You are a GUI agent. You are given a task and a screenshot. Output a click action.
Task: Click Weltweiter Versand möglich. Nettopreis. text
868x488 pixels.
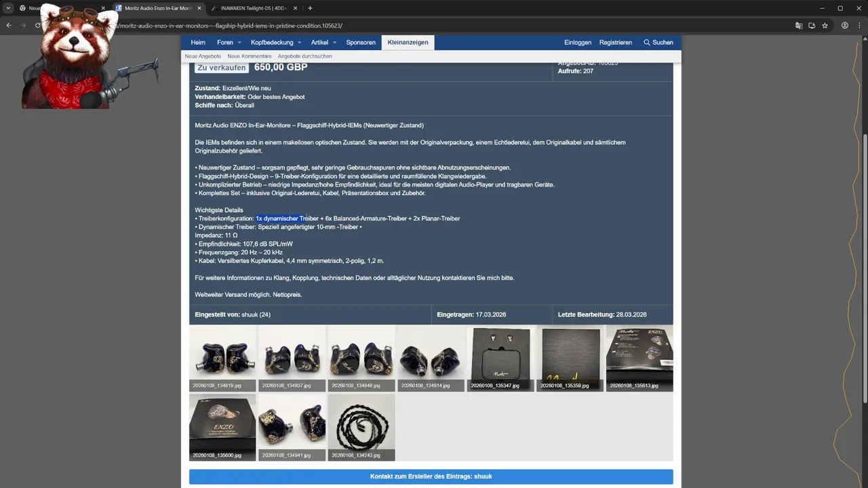(248, 295)
